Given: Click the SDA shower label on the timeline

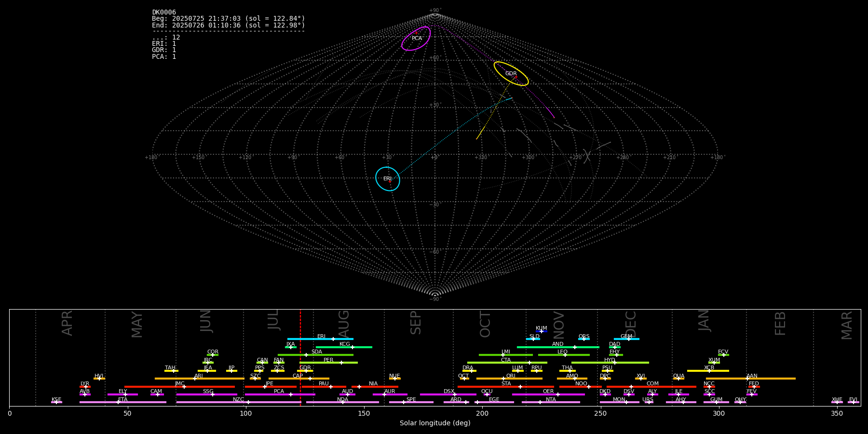Looking at the screenshot, I should pos(316,352).
